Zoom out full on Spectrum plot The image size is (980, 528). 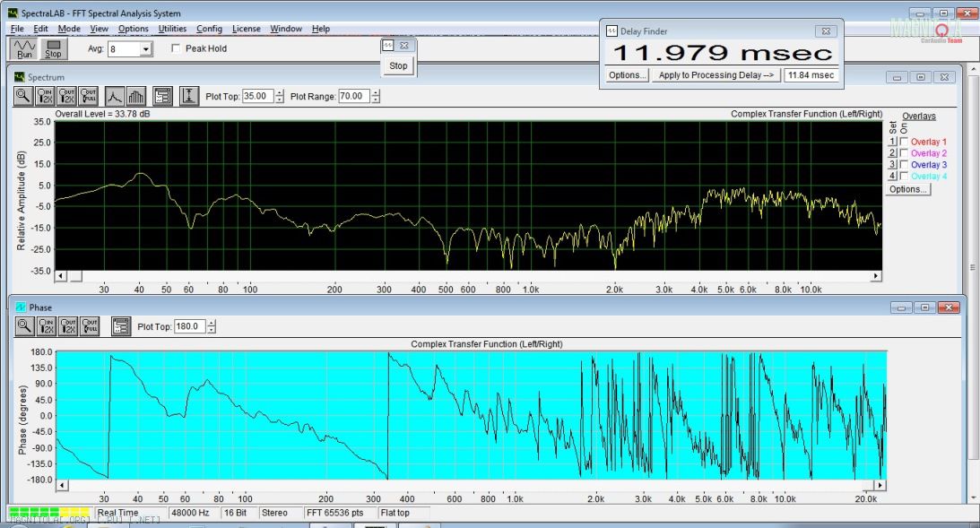89,96
